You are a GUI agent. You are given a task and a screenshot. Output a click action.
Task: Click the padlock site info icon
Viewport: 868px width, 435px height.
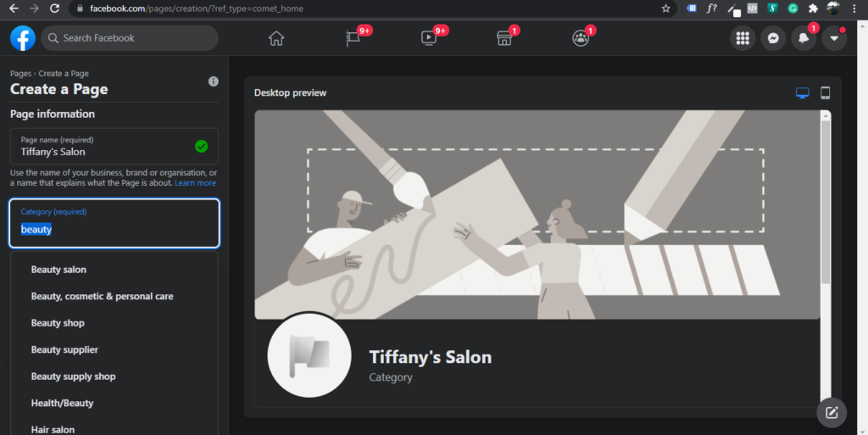(80, 8)
